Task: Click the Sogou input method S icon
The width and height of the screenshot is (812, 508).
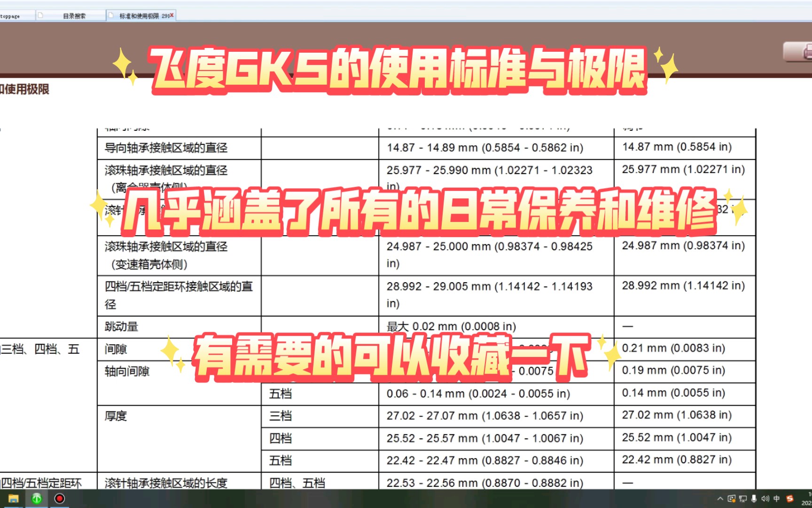Action: (790, 499)
